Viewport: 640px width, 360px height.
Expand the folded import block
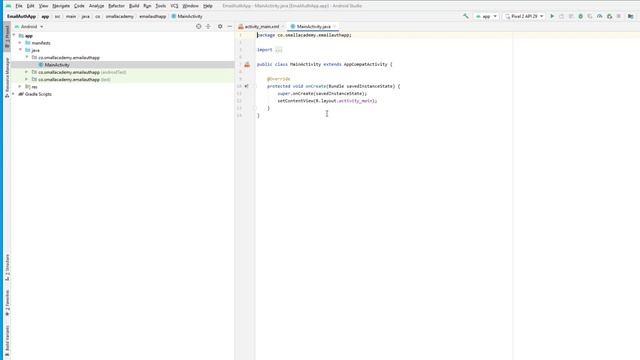279,50
